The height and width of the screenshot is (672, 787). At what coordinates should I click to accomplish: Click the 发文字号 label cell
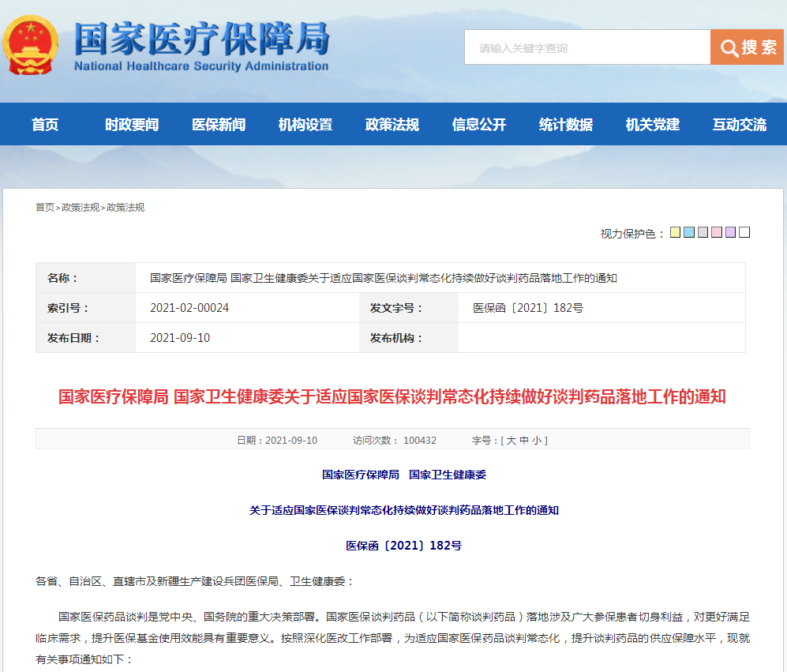coord(409,308)
